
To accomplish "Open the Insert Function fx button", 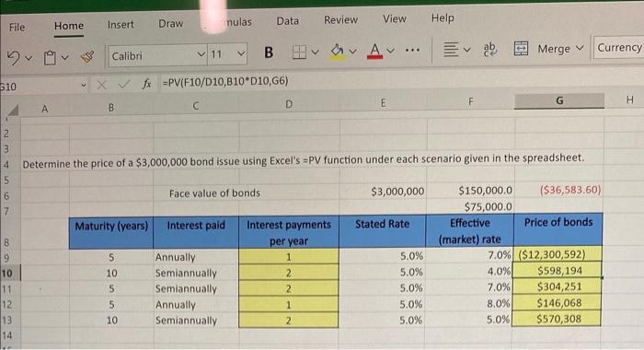I will click(146, 84).
